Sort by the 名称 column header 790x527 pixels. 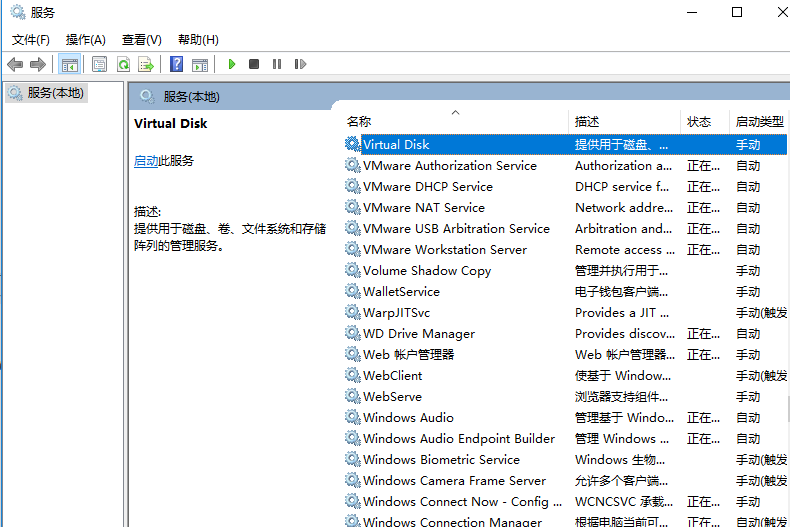[454, 121]
